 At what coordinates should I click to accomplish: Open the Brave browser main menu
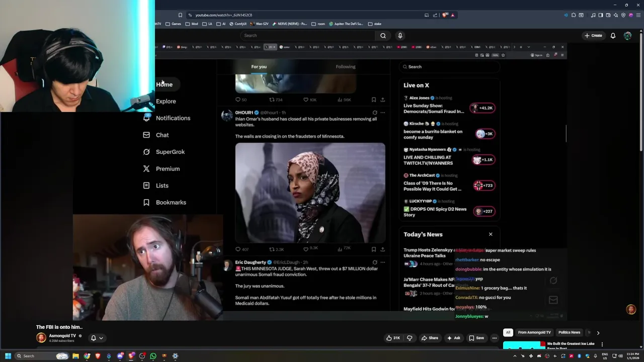point(638,15)
